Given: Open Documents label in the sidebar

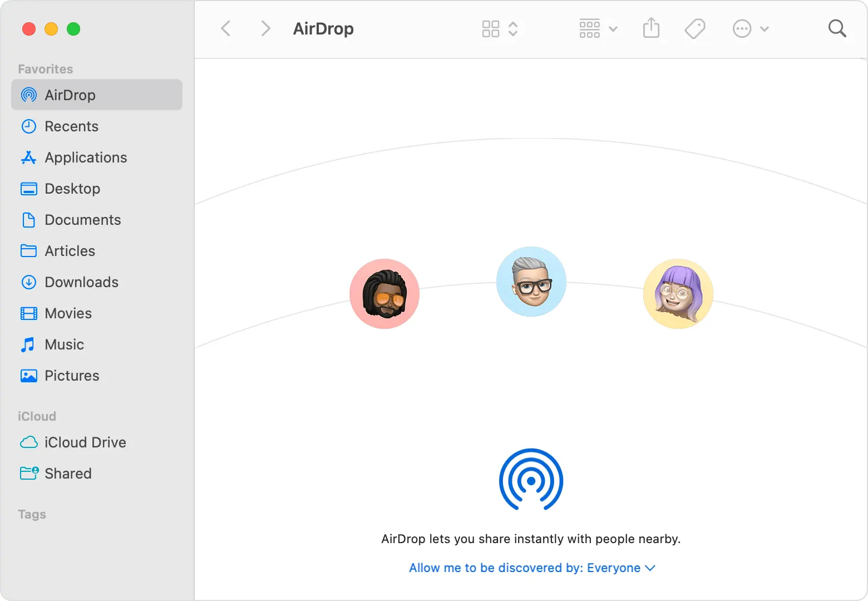Looking at the screenshot, I should click(x=83, y=220).
